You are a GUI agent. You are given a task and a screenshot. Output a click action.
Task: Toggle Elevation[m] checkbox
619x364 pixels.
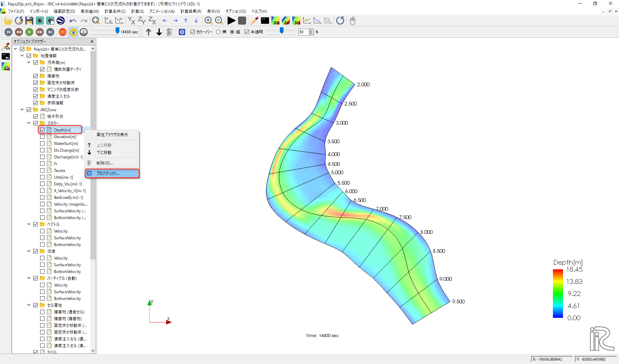pos(42,137)
